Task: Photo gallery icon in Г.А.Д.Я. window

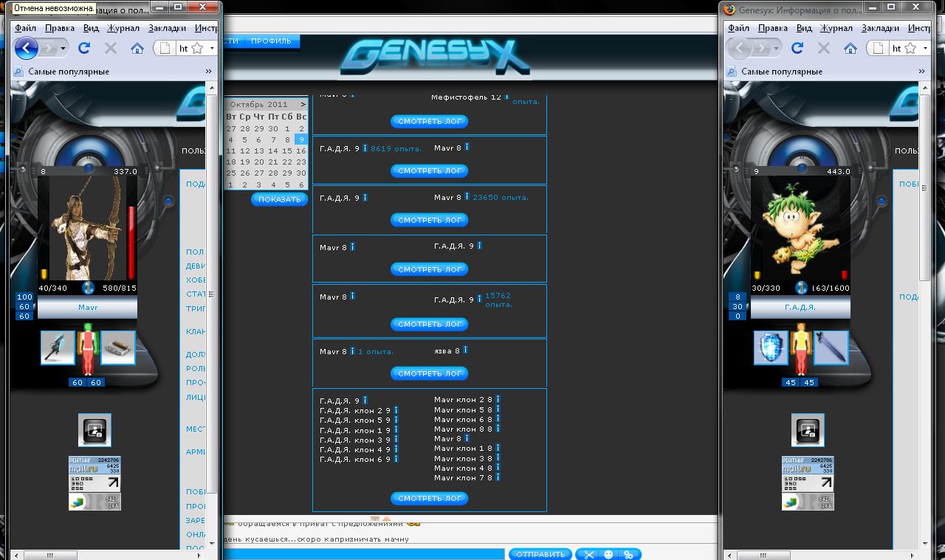Action: click(808, 430)
